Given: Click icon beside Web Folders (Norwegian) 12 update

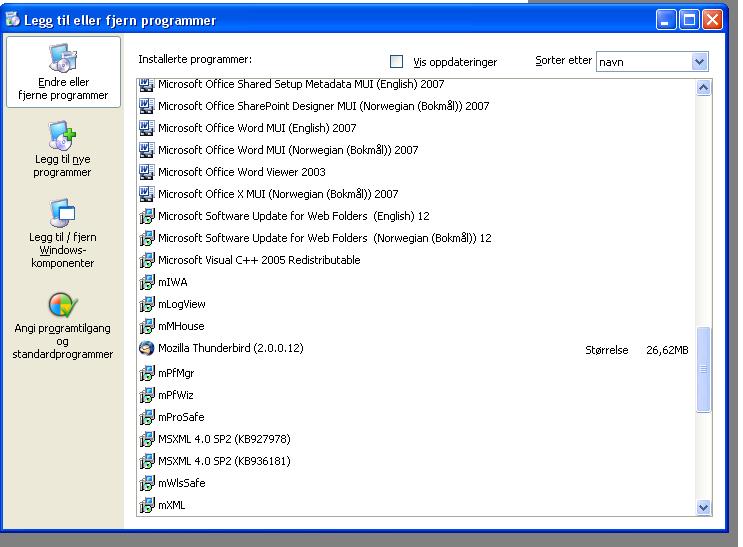Looking at the screenshot, I should [x=147, y=238].
